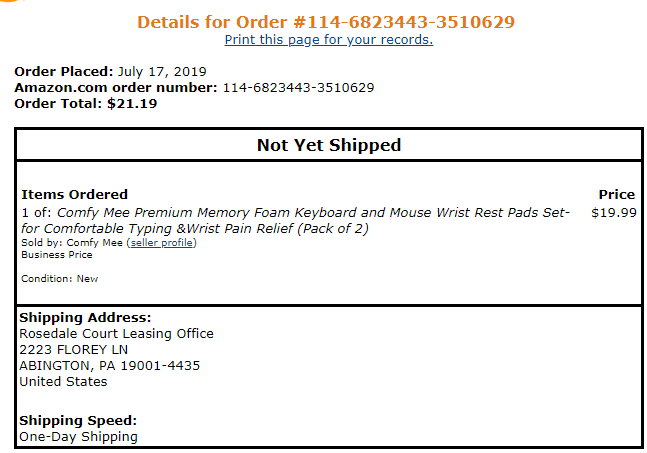Click the "Price" column header
The width and height of the screenshot is (647, 453).
616,194
